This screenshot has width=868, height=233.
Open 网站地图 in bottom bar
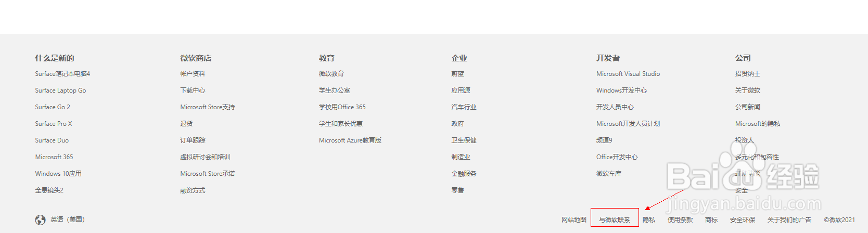pos(574,220)
